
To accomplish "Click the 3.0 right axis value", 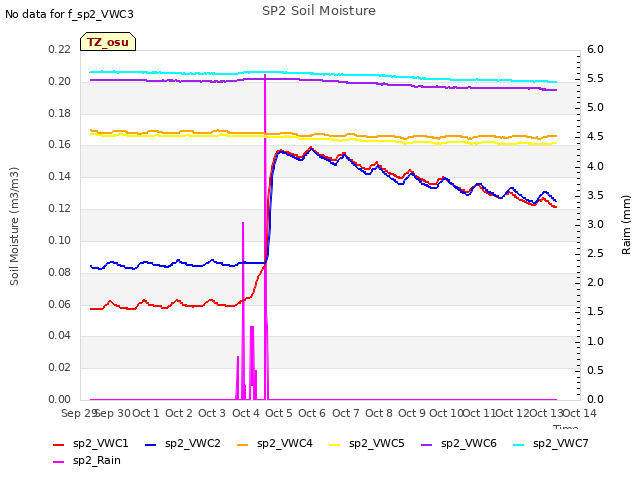I will pos(595,224).
